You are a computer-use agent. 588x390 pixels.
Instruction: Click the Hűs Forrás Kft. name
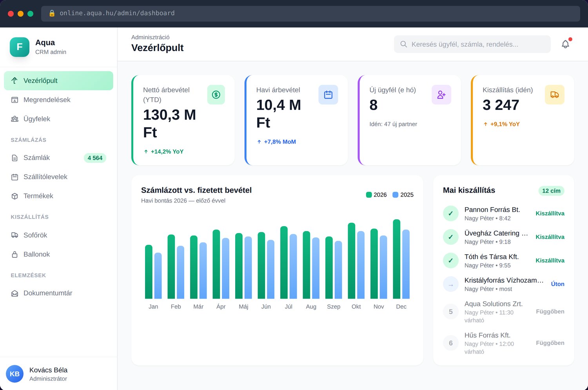(x=488, y=335)
